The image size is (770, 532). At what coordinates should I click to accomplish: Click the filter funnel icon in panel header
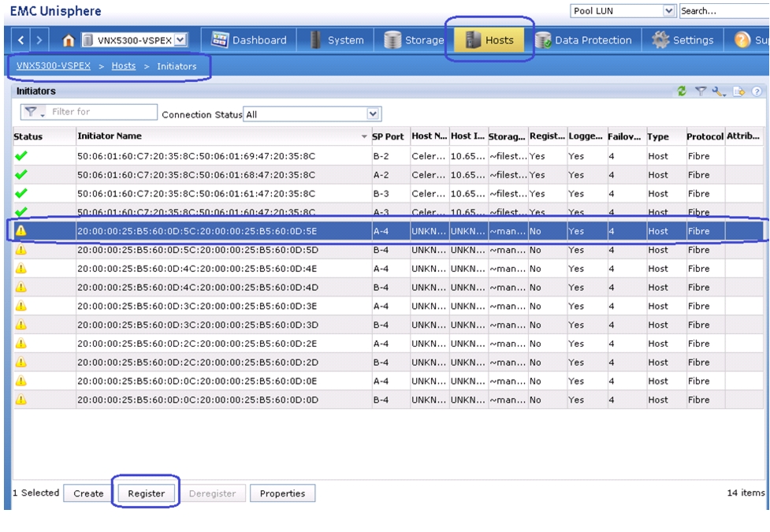(x=701, y=91)
